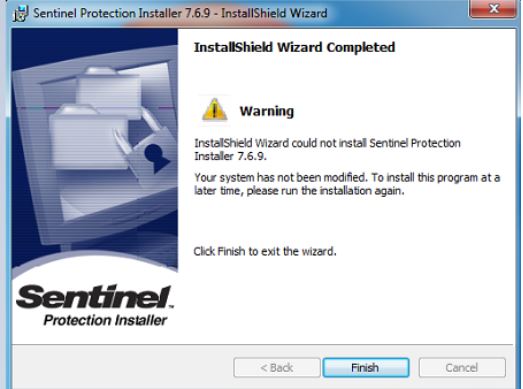Click the 'could not install Sentinel' message
Image resolution: width=523 pixels, height=389 pixels.
click(327, 143)
